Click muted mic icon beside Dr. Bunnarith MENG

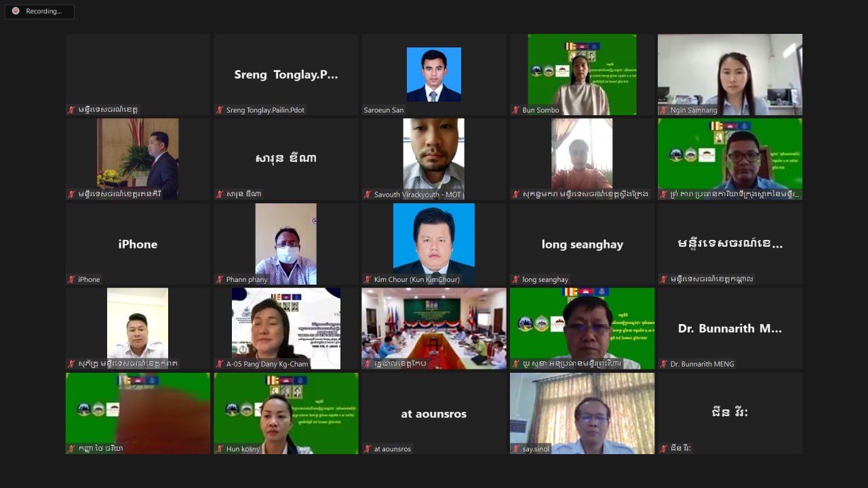[664, 364]
